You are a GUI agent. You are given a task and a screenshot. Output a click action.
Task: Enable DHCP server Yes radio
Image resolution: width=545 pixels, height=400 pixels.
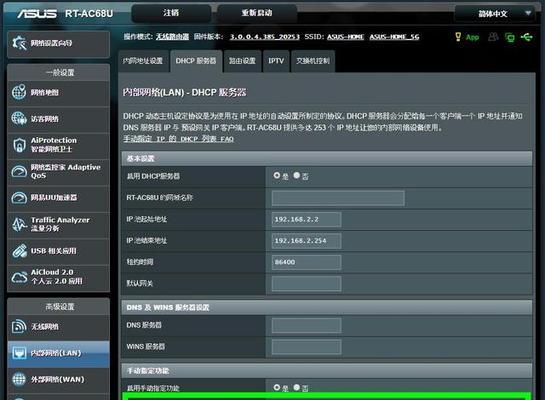tap(277, 175)
